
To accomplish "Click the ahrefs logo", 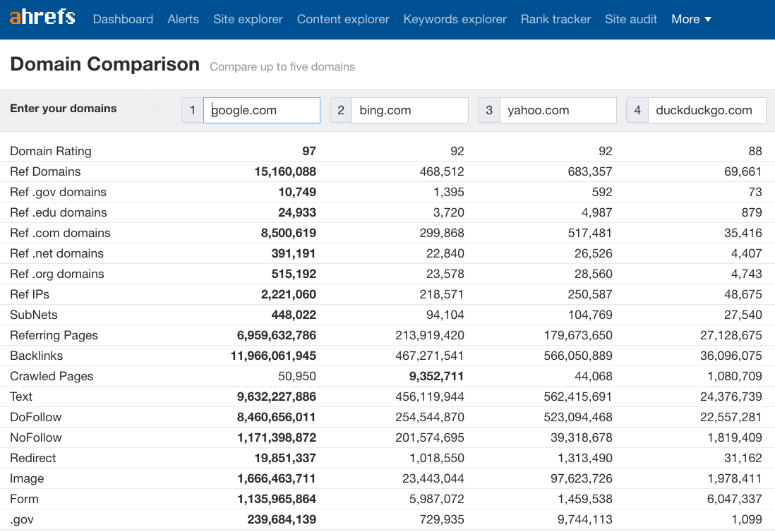I will click(x=42, y=17).
